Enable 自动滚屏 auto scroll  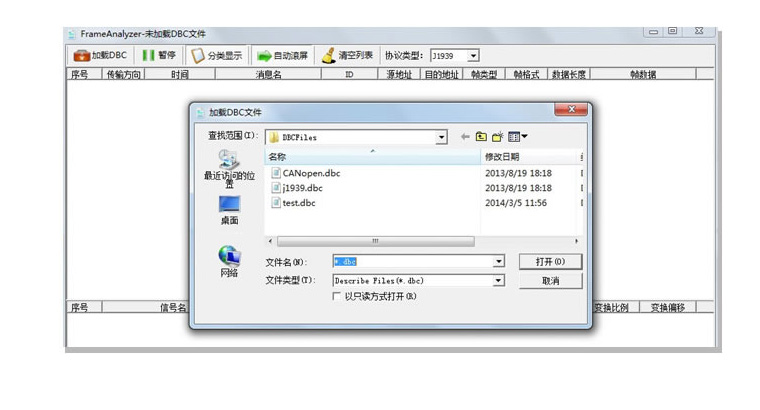click(282, 56)
